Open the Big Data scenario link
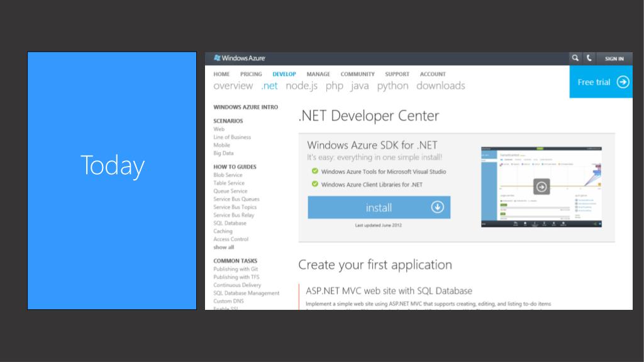Screen dimensions: 644x362 [223, 153]
